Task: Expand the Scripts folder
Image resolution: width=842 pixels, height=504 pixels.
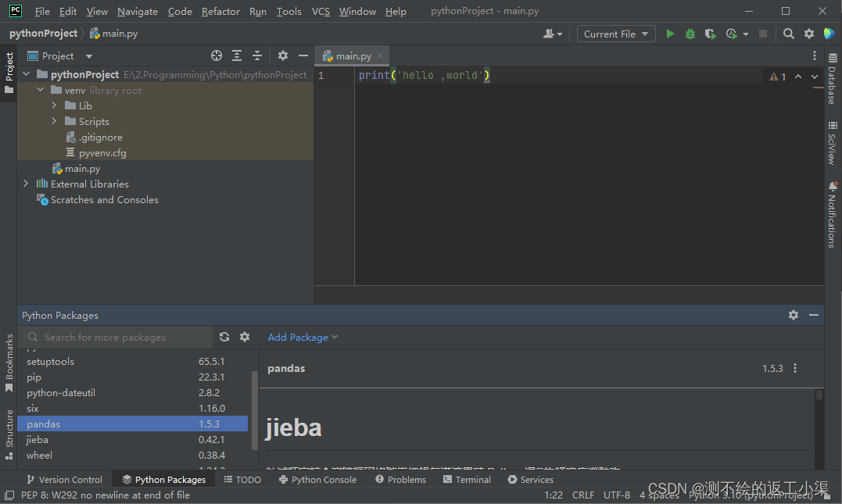Action: pos(54,121)
